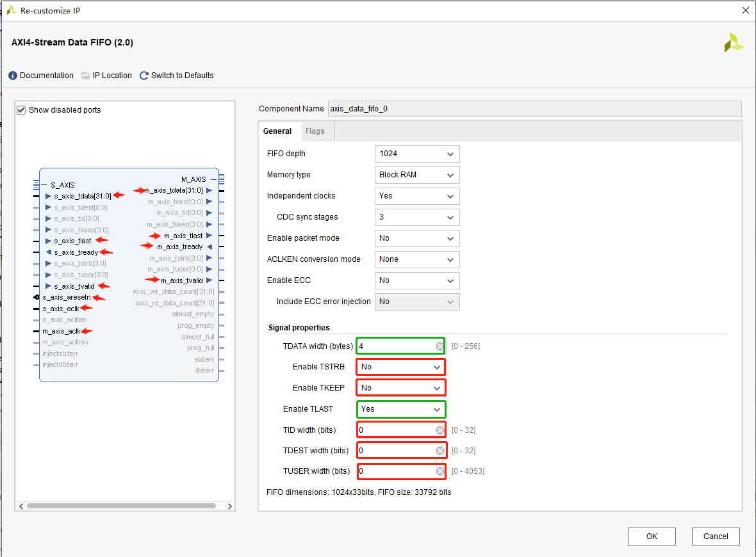Image resolution: width=756 pixels, height=557 pixels.
Task: Open the Independent clocks dropdown
Action: point(417,196)
